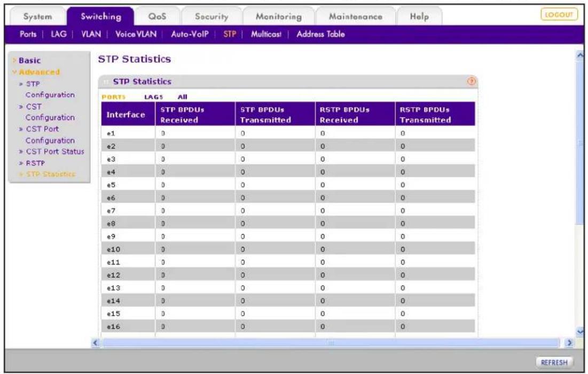The image size is (588, 374).
Task: Click the vertical scrollbar down arrow
Action: 580,331
